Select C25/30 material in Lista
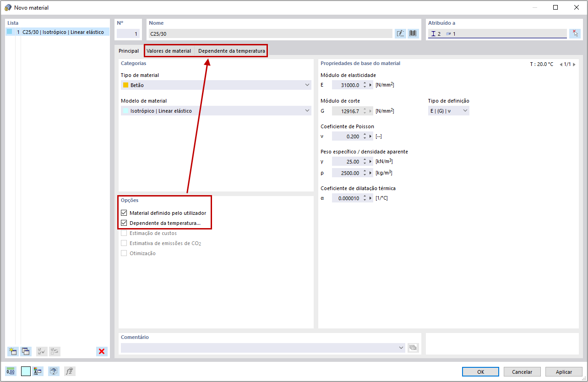This screenshot has height=382, width=588. tap(58, 32)
